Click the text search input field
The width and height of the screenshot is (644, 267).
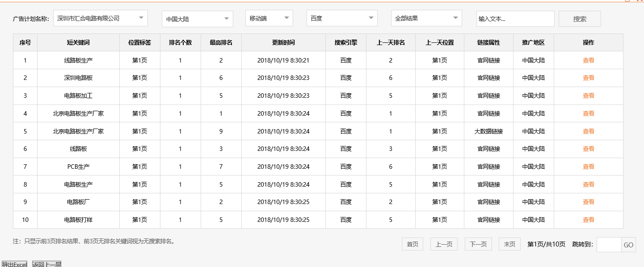(515, 18)
